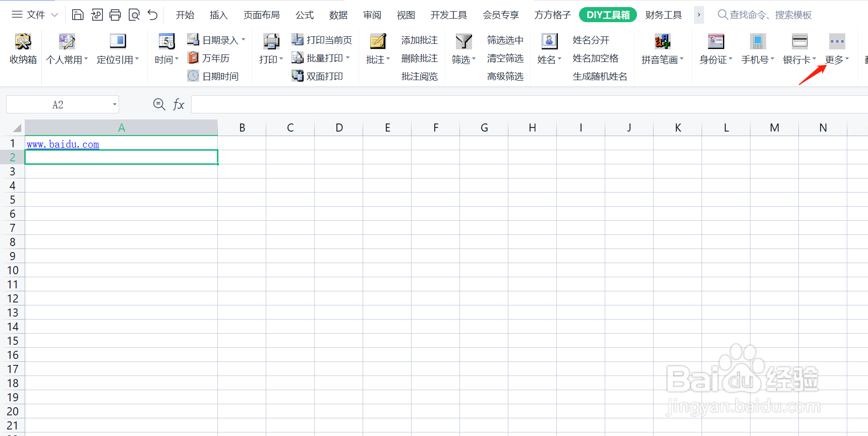The width and height of the screenshot is (868, 436).
Task: Click the print icon in quick toolbar
Action: [x=115, y=15]
